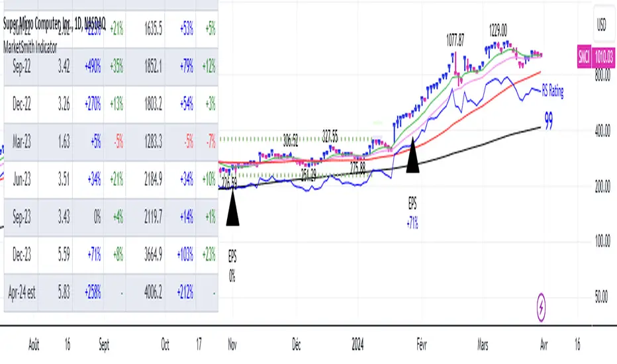
Task: Click EPS value 3.43 in Sep-23 row
Action: (x=64, y=217)
